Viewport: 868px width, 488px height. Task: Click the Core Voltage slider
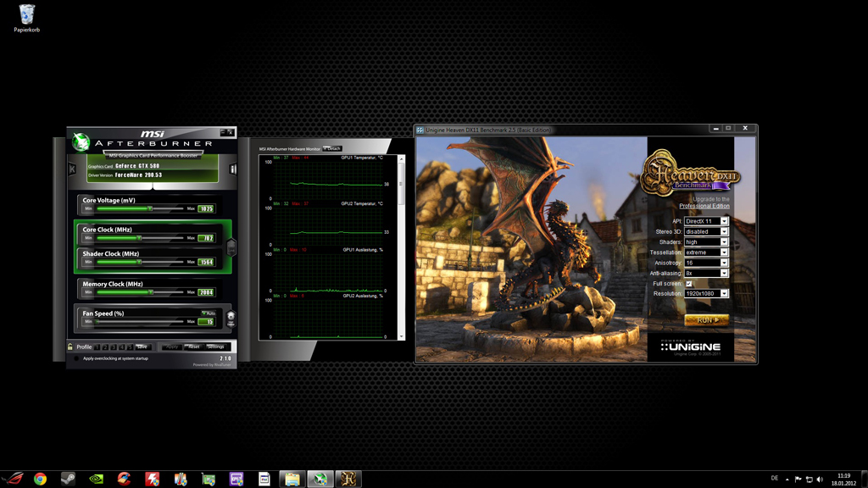click(140, 208)
